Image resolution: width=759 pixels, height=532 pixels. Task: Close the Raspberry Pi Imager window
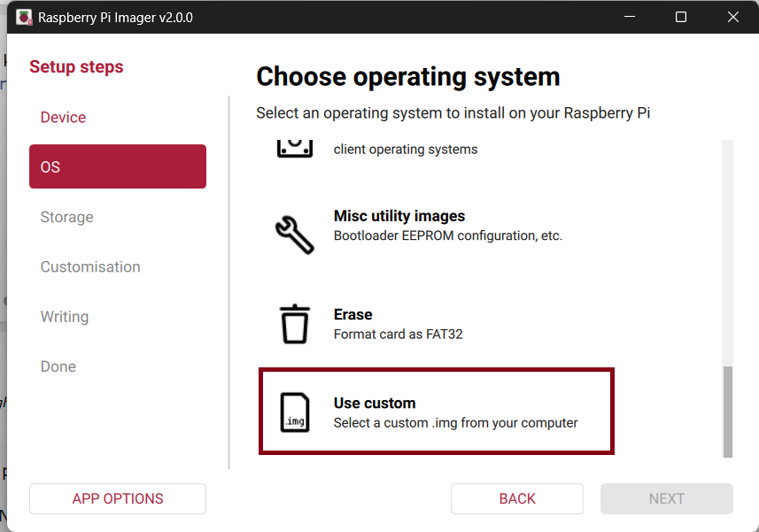pyautogui.click(x=732, y=17)
